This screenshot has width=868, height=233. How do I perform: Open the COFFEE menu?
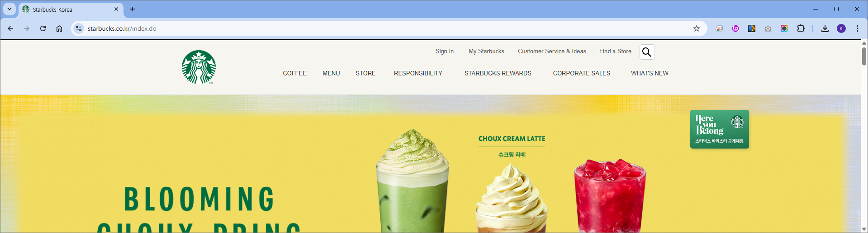click(294, 73)
